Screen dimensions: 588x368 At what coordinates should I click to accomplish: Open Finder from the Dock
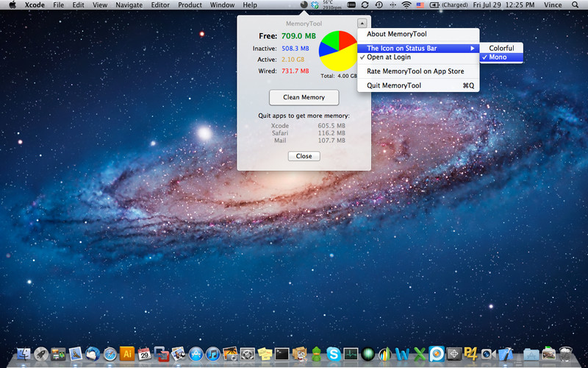(24, 354)
